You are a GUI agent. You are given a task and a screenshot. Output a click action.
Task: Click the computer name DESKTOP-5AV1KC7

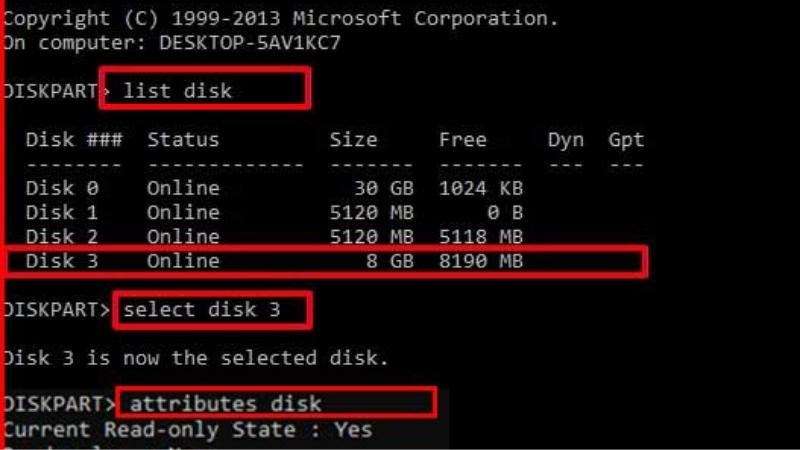[249, 43]
